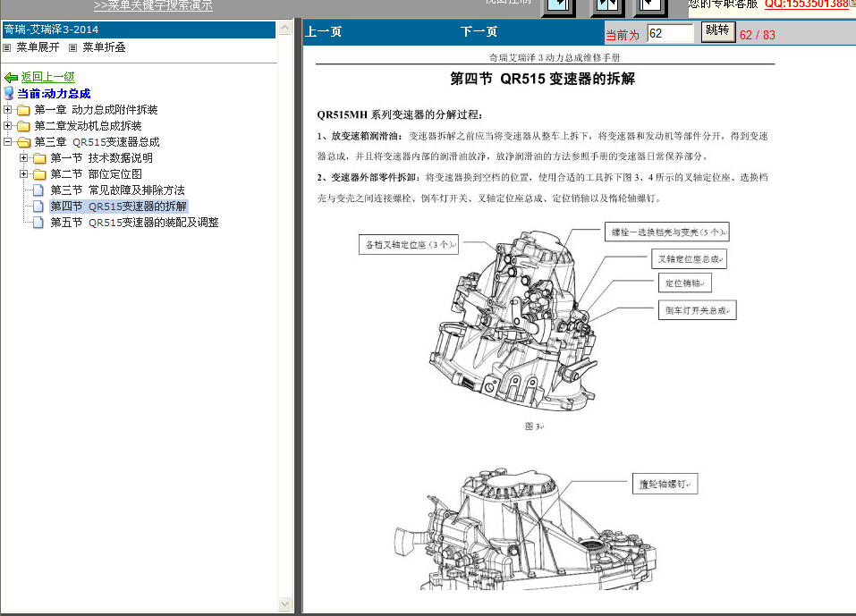
Task: Open the 菜单关键字搜索演示 link
Action: pos(154,4)
